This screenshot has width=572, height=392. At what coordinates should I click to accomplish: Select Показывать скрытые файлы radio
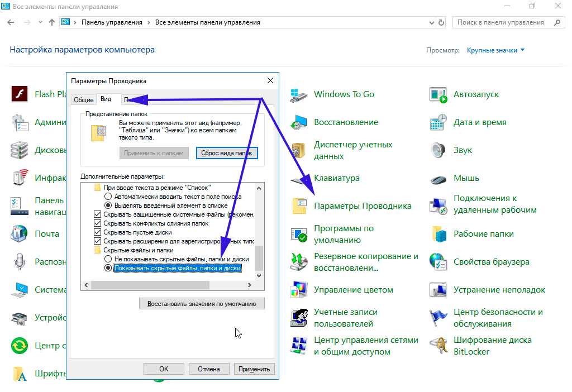(108, 268)
